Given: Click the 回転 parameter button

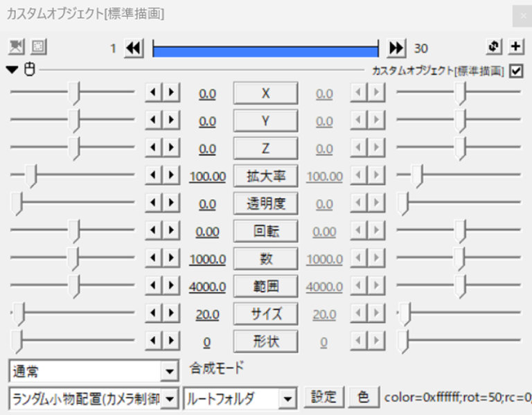Looking at the screenshot, I should pos(266,231).
